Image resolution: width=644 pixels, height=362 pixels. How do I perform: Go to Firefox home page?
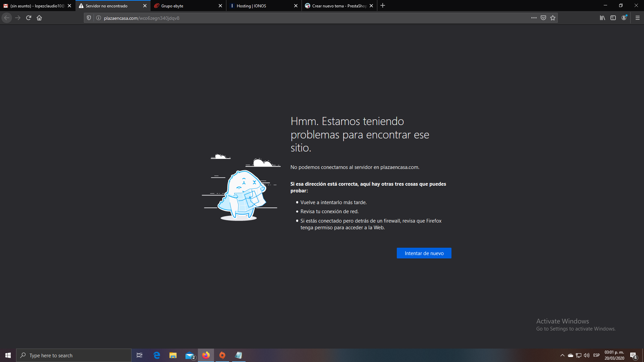click(39, 18)
